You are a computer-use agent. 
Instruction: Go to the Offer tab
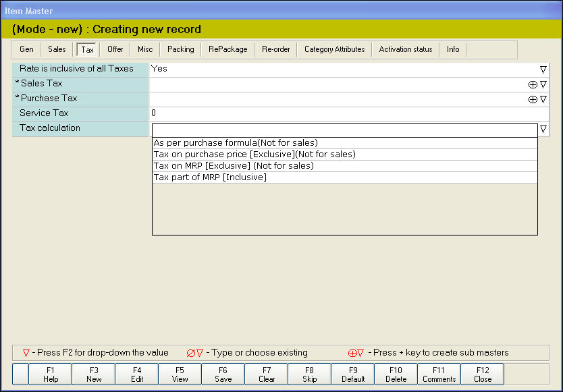coord(115,49)
